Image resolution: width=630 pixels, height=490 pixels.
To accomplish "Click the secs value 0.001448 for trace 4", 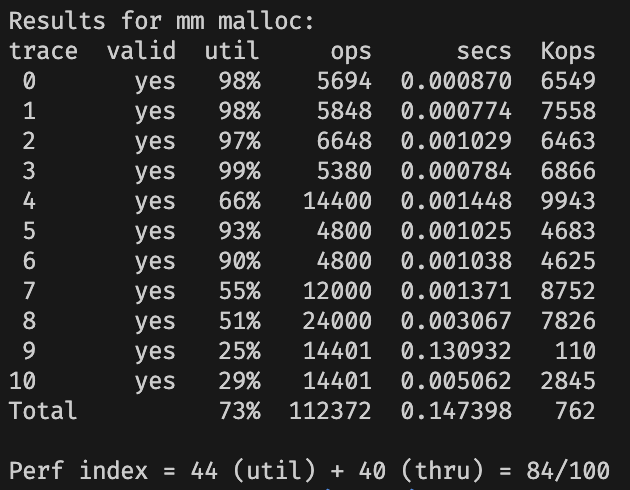I will (456, 201).
